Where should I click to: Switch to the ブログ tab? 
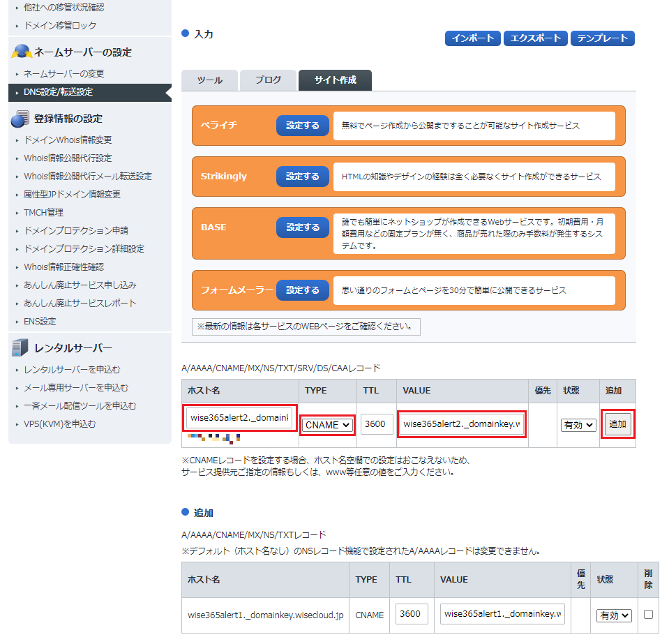(x=268, y=80)
